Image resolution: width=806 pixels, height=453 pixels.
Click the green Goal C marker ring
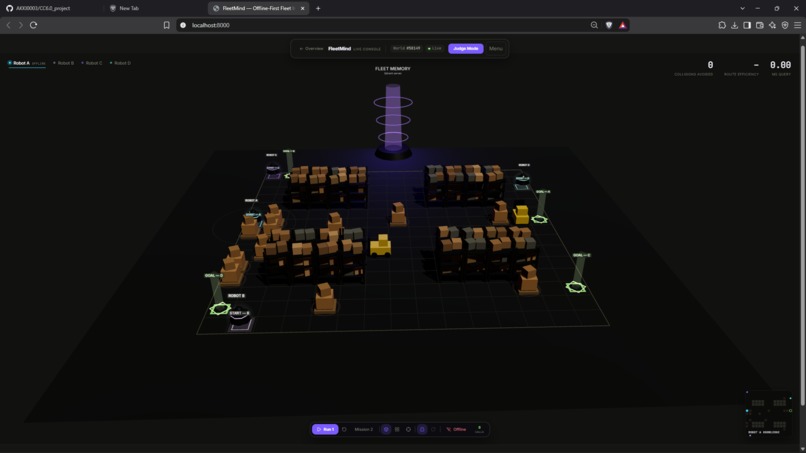click(576, 287)
